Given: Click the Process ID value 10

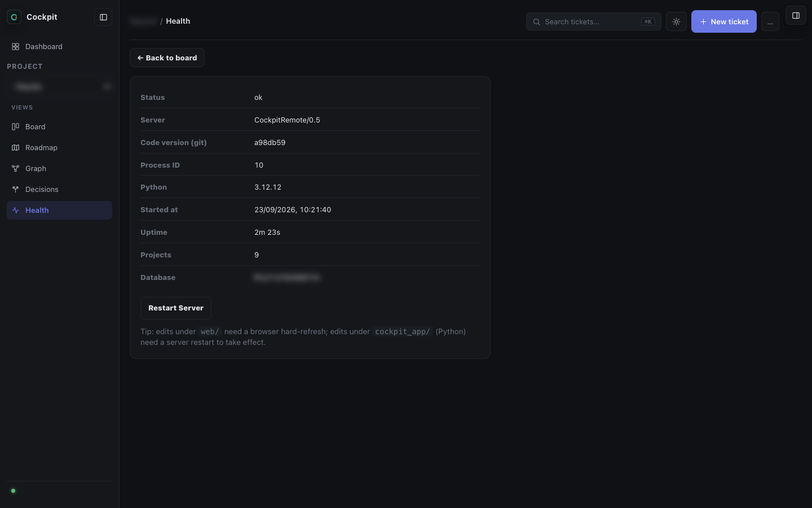Looking at the screenshot, I should click(259, 165).
